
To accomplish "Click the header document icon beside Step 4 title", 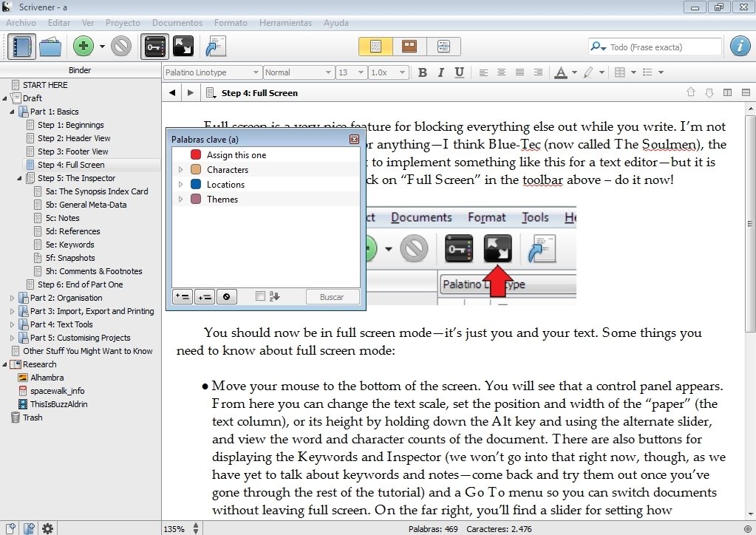I will (x=211, y=92).
